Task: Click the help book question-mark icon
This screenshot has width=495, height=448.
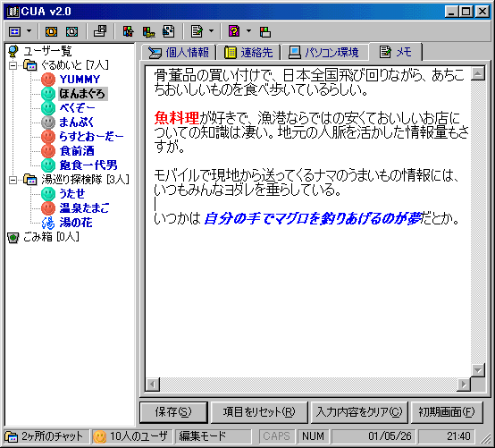Action: tap(234, 31)
